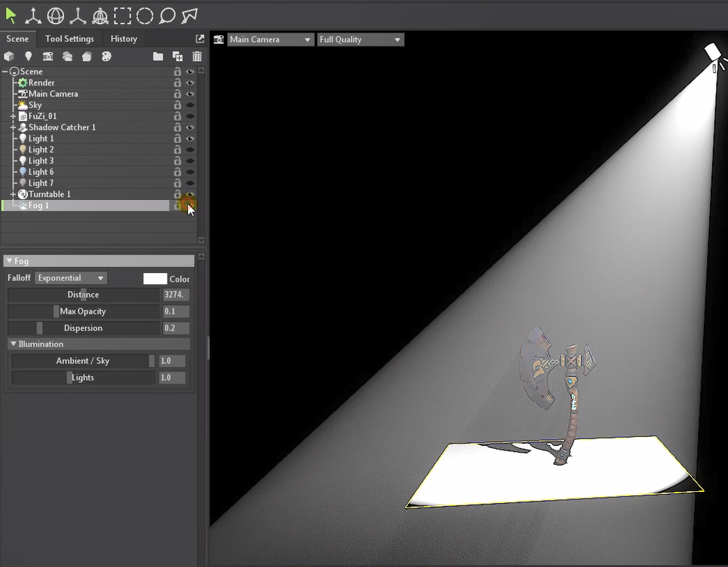Hide the Shadow Catcher 1 object
This screenshot has width=728, height=567.
pos(190,128)
